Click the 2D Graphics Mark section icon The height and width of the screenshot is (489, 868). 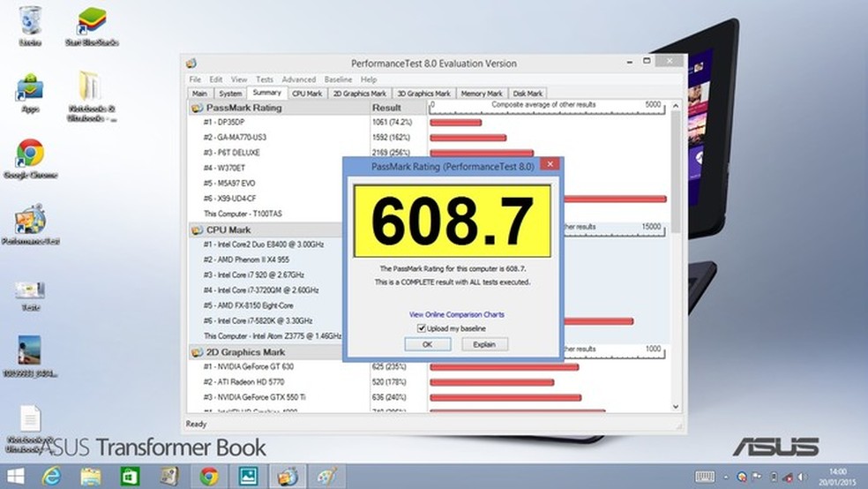196,351
